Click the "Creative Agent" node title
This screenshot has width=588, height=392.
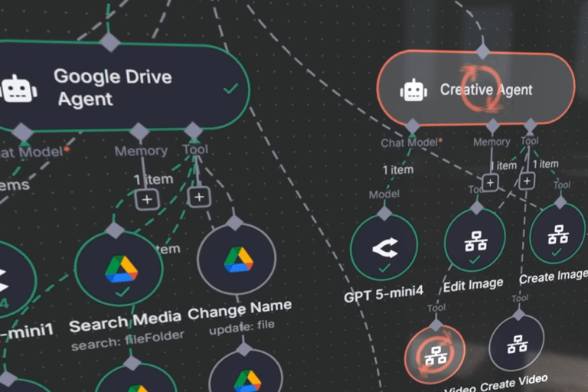click(x=486, y=90)
